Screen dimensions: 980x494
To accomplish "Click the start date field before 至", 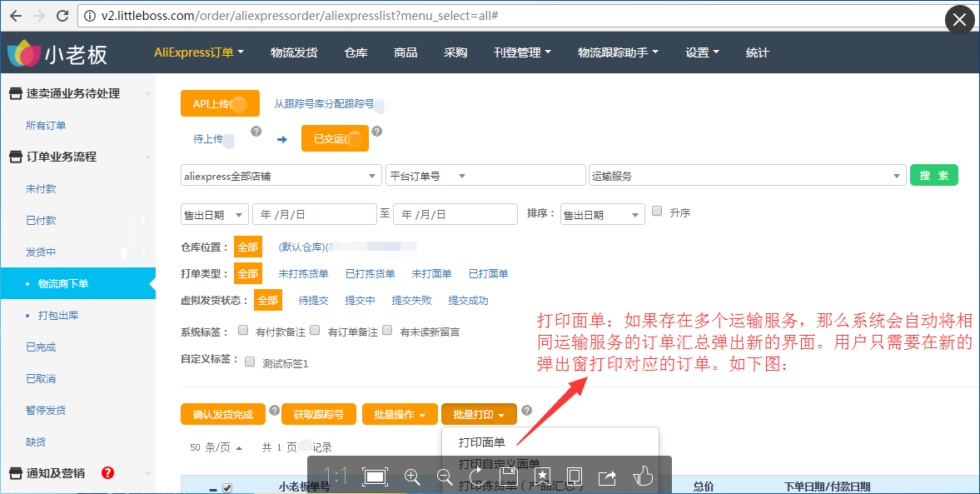I will (315, 214).
